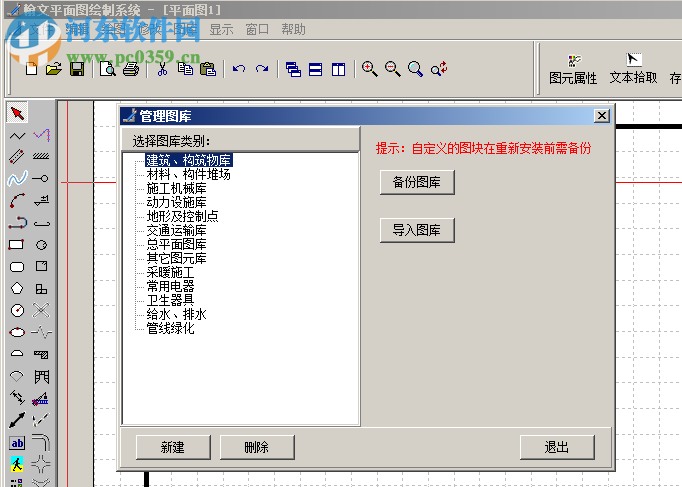Activate 文本拾取 text pick tool
Viewport: 682px width, 487px height.
click(633, 69)
